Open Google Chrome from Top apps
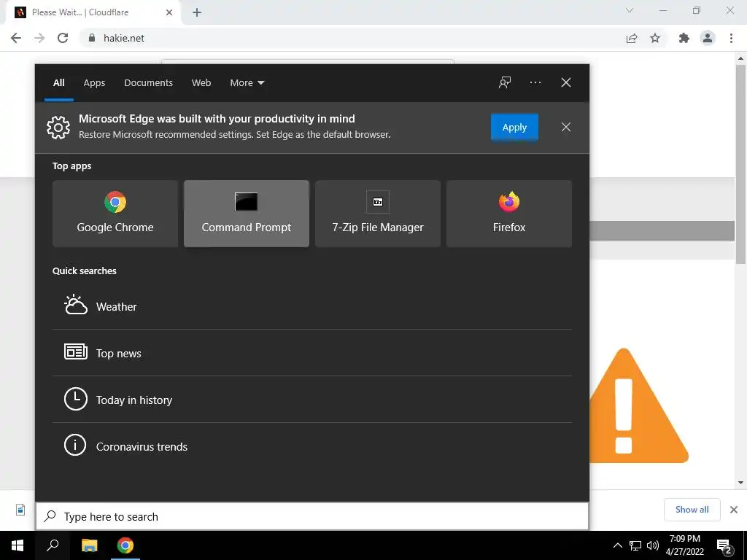The width and height of the screenshot is (747, 560). pos(115,214)
